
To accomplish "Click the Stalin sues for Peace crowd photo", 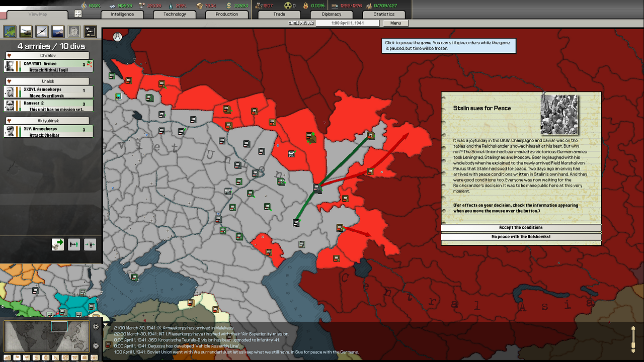I will pyautogui.click(x=559, y=114).
